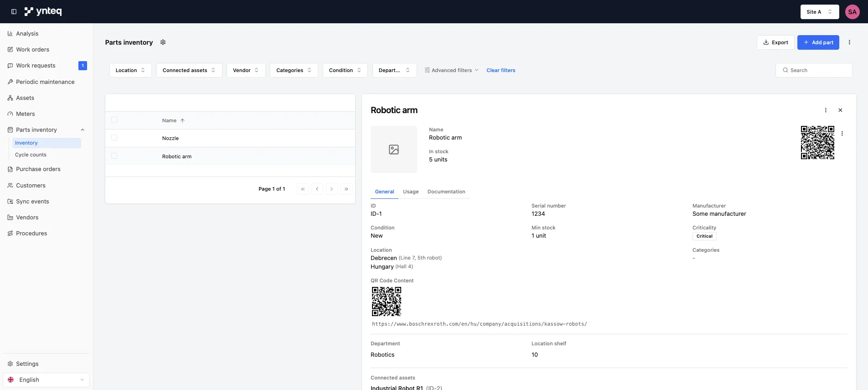Click the Export button
The image size is (868, 390).
click(775, 42)
